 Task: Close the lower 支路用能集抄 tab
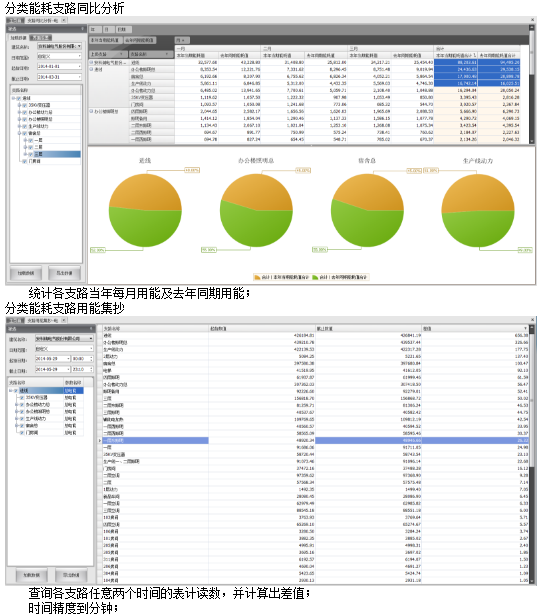[x=64, y=320]
